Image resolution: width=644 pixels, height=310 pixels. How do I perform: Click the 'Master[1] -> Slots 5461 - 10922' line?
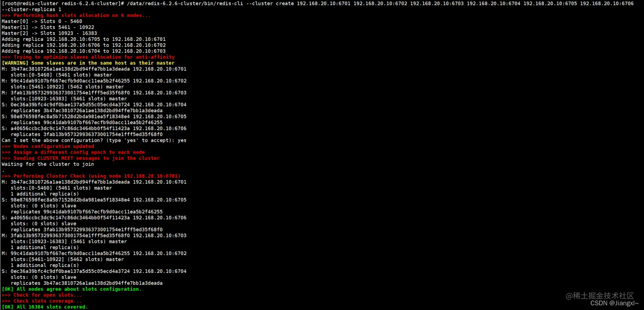pyautogui.click(x=48, y=27)
